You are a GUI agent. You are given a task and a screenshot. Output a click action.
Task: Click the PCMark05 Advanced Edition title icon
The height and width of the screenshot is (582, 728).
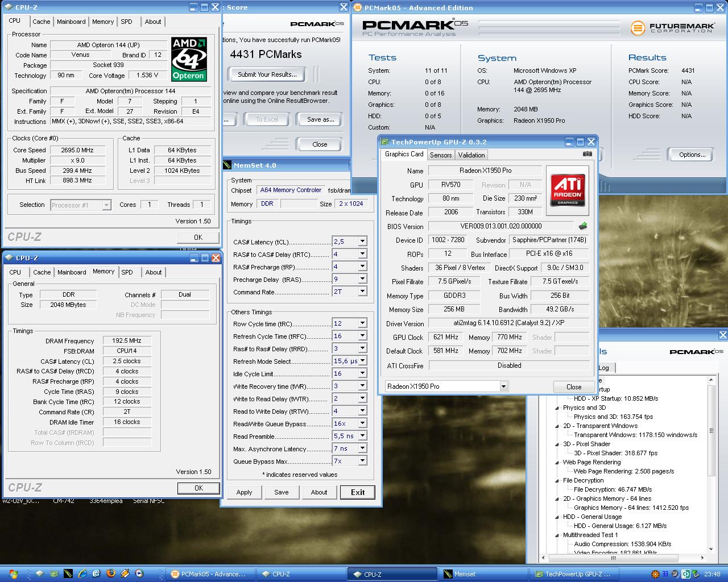tap(358, 7)
